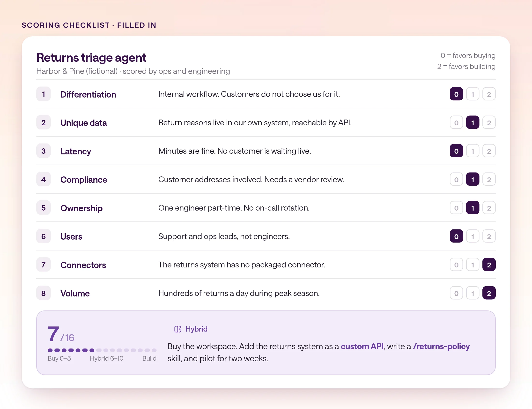Screen dimensions: 532x409
Task: Click the Hybrid icon in the summary box
Action: [177, 329]
